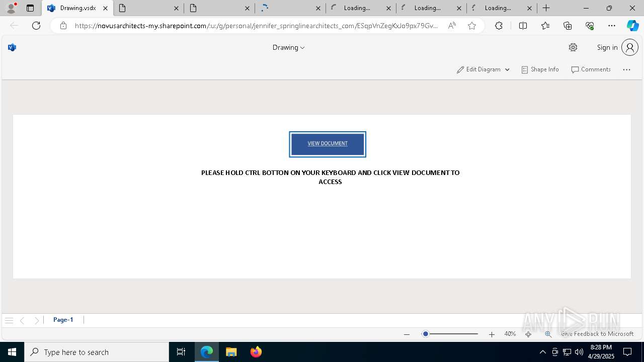Open the notification center icon

pyautogui.click(x=627, y=352)
